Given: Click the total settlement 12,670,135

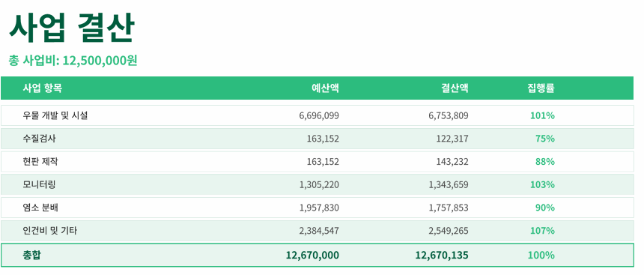Looking at the screenshot, I should click(442, 256).
